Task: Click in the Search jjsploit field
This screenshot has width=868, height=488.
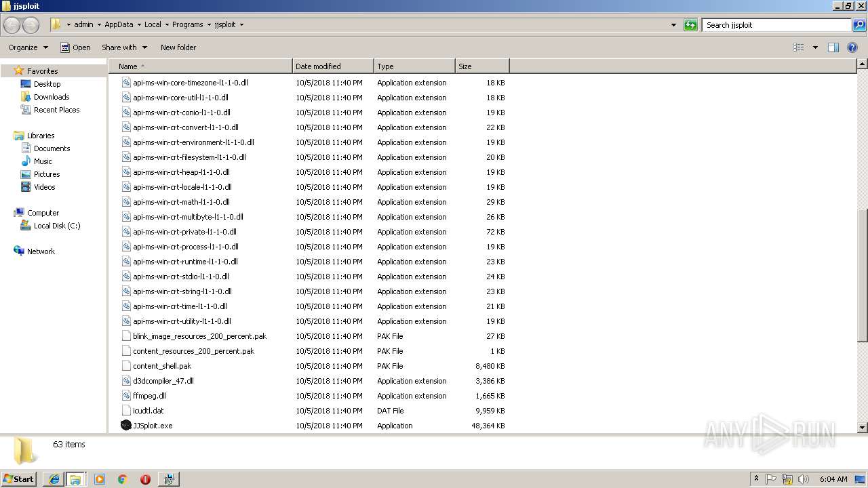Action: (776, 25)
